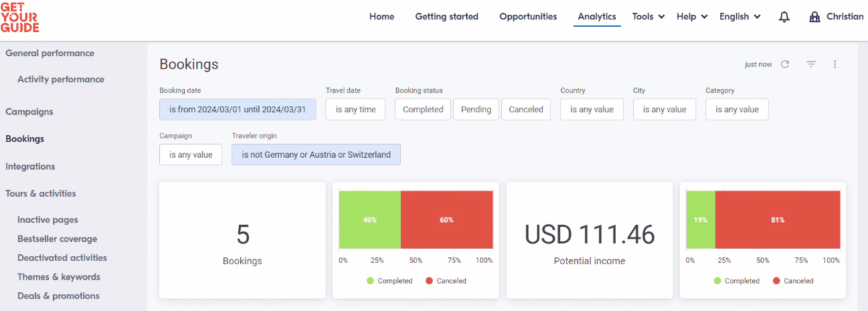Toggle the green Completed legend in bookings chart
Screen dimensions: 868x311
pos(389,281)
